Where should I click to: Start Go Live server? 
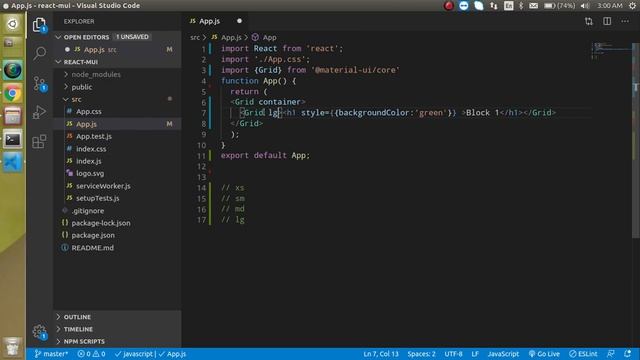pos(544,354)
